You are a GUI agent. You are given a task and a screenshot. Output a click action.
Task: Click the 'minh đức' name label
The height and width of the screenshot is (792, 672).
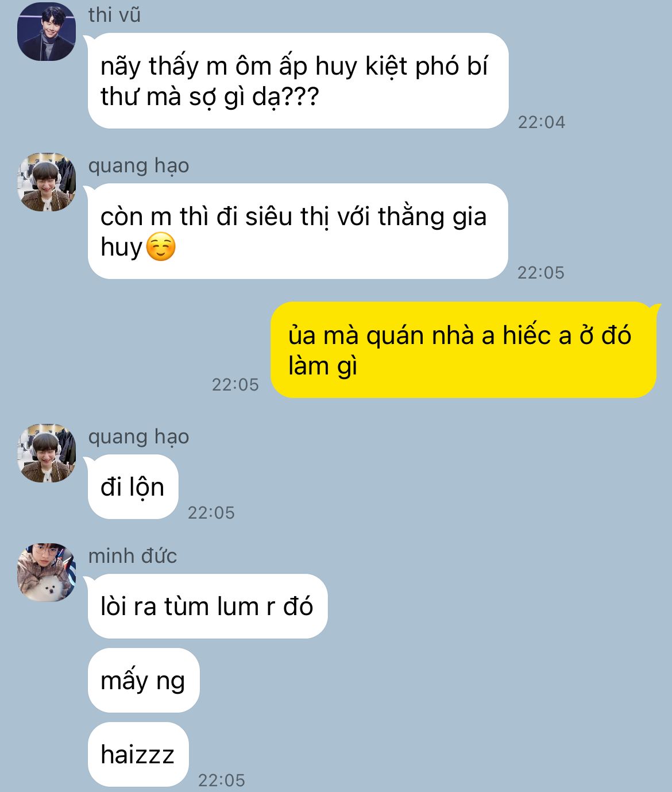133,556
